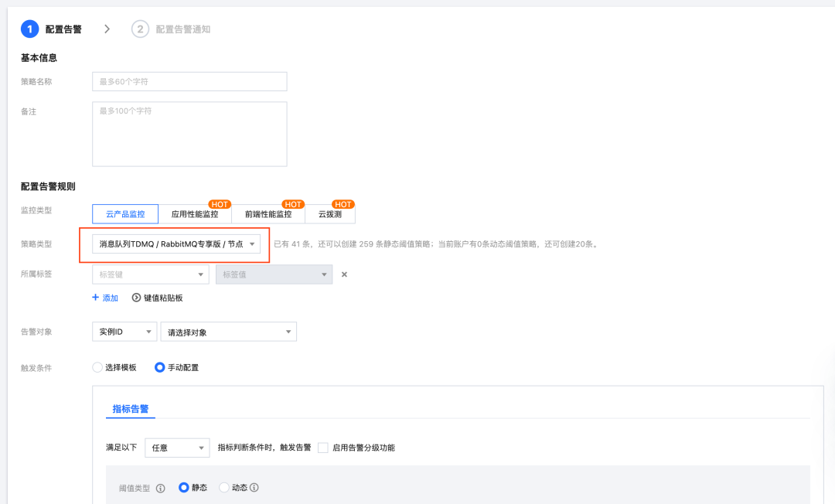835x504 pixels.
Task: Select 云产品监控 tab
Action: tap(125, 214)
